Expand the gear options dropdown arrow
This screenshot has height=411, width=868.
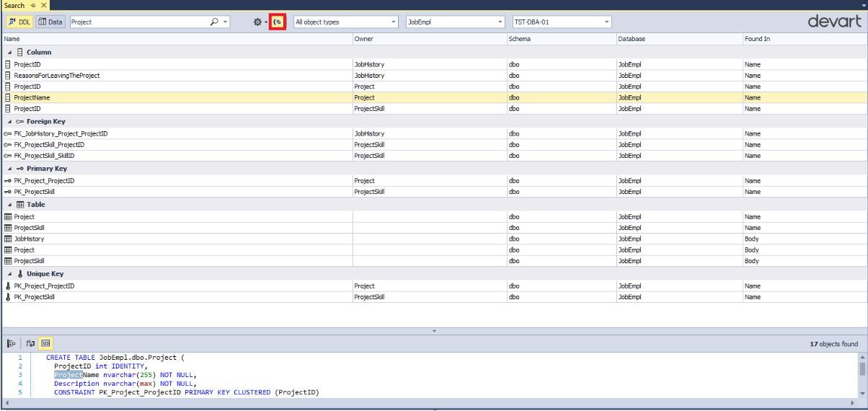[x=265, y=22]
